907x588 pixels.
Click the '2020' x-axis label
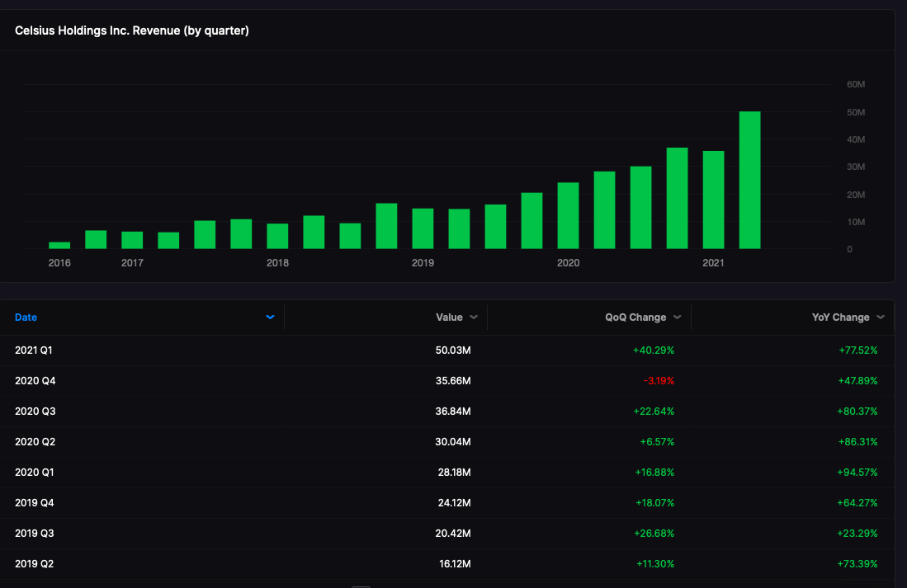(x=568, y=263)
